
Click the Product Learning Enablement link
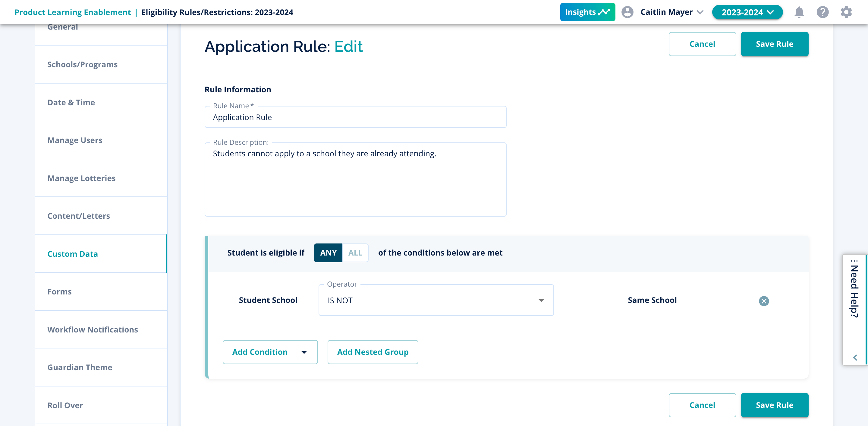click(x=72, y=12)
